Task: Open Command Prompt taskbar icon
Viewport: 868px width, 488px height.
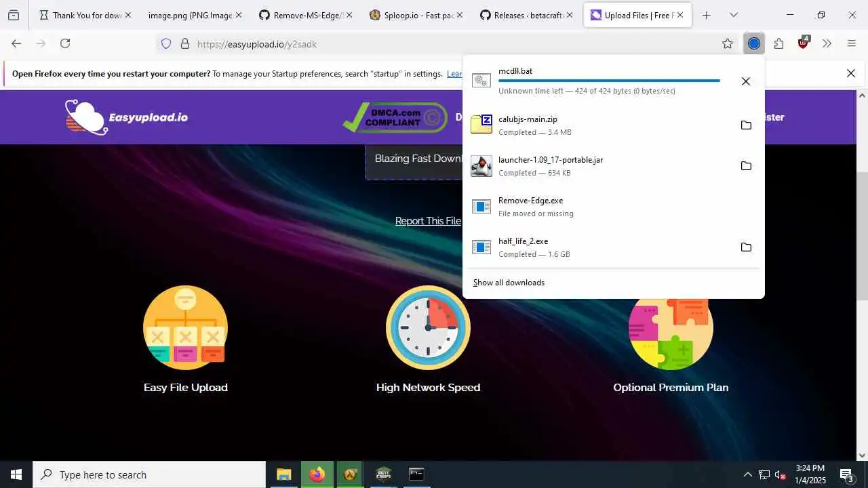Action: 416,474
